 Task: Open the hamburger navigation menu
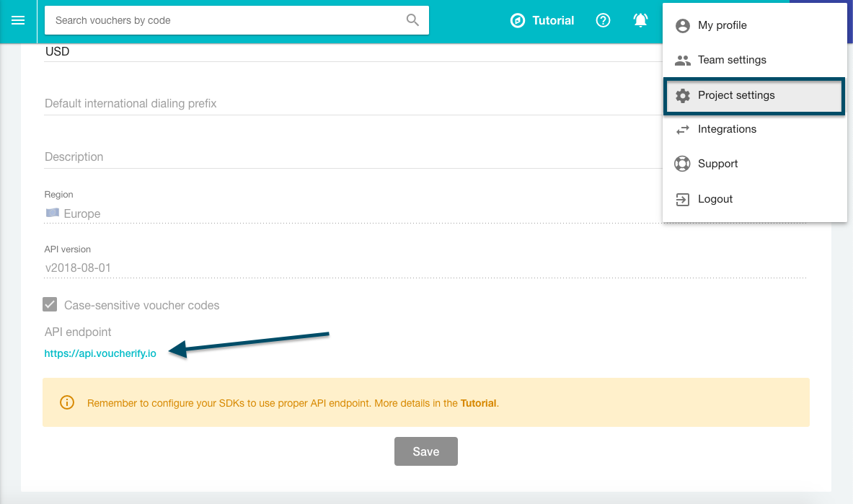18,21
